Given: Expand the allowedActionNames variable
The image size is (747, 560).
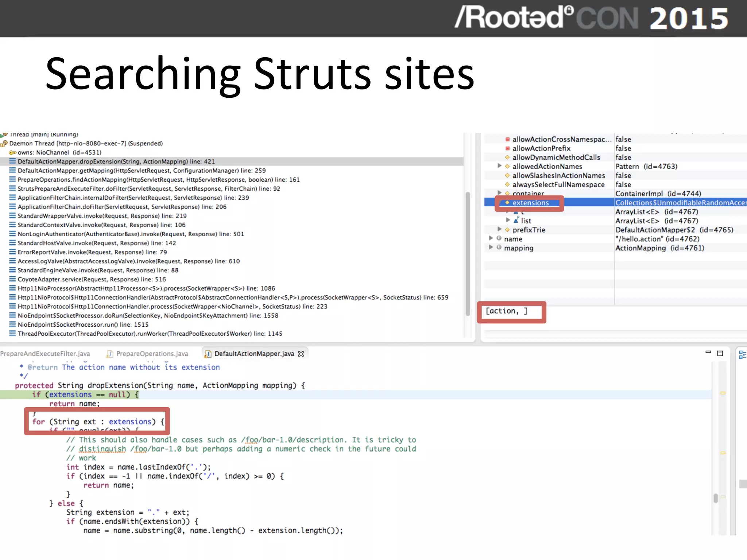Looking at the screenshot, I should pos(500,166).
